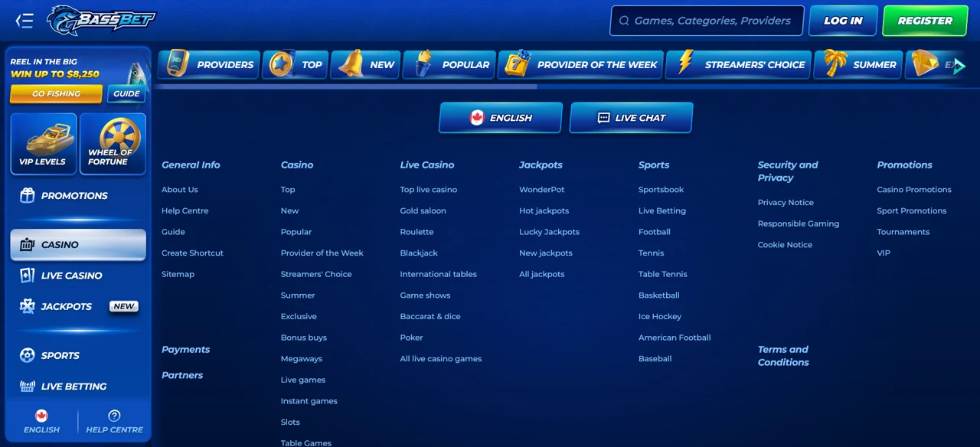
Task: Collapse the sidebar with the arrow menu icon
Action: click(24, 21)
